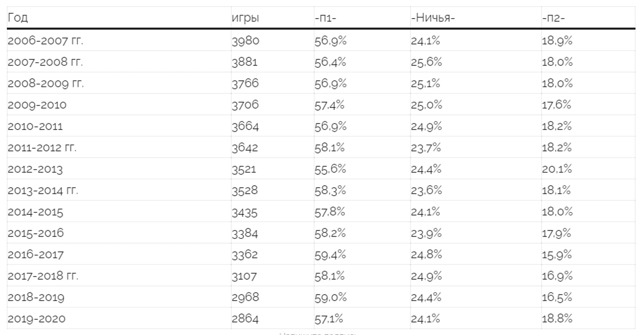The image size is (644, 335).
Task: Click the Год column header
Action: tap(18, 19)
